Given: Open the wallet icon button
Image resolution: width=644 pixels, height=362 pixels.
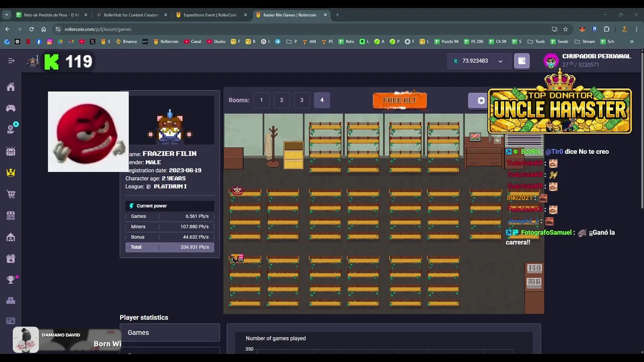Looking at the screenshot, I should click(522, 61).
